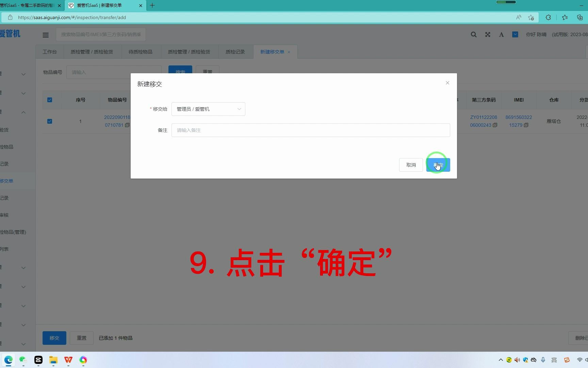This screenshot has width=588, height=368.
Task: Click the header search magnifier icon
Action: pos(473,34)
